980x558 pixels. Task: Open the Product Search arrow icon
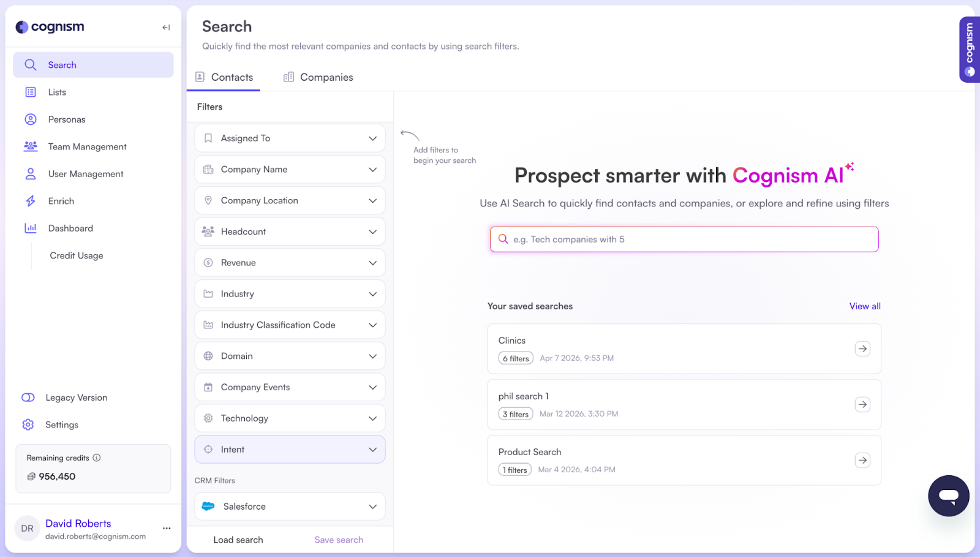click(x=862, y=460)
